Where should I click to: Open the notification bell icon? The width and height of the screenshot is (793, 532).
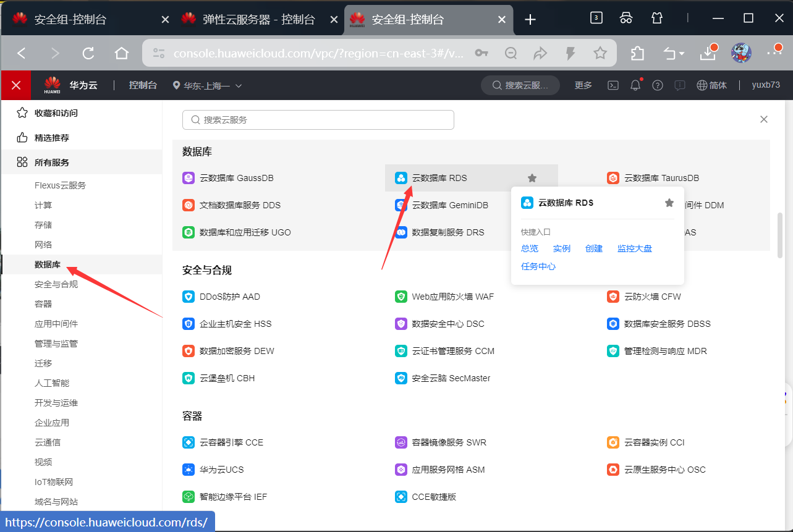pos(635,85)
